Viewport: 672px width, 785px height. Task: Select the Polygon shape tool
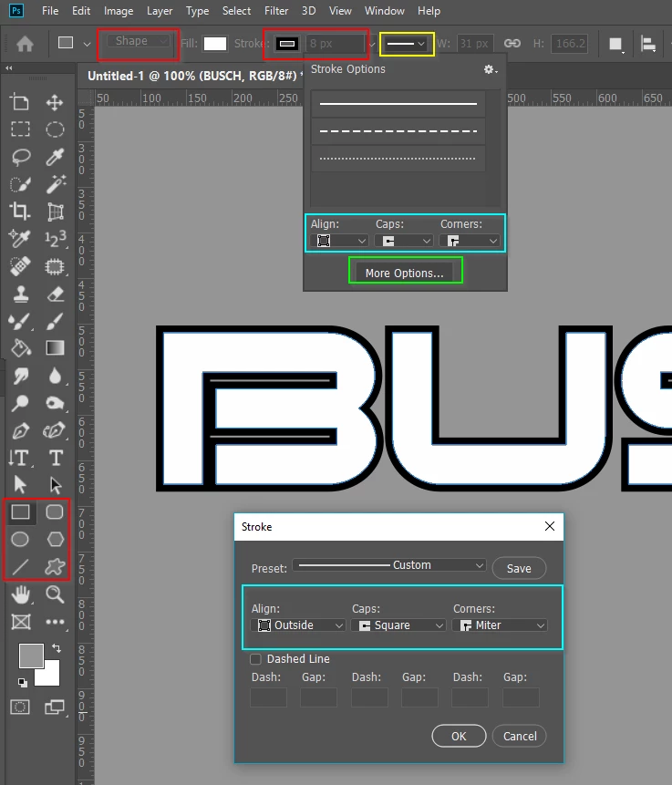point(55,539)
